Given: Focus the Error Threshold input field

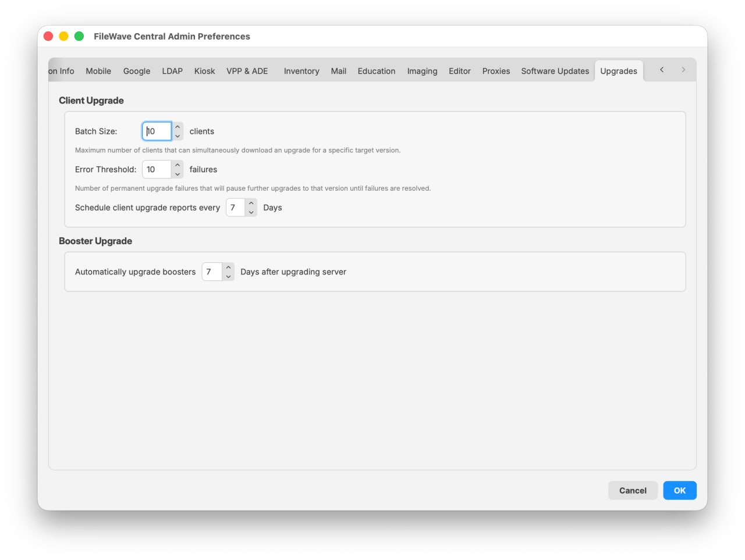Looking at the screenshot, I should pos(157,169).
